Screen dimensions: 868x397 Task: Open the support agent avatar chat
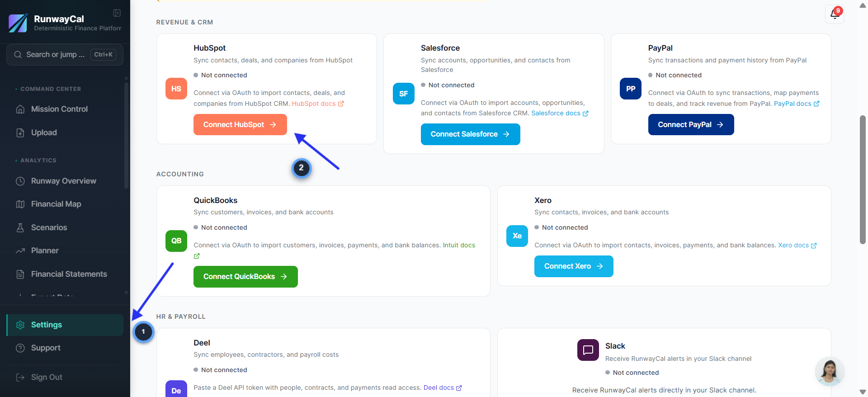[x=830, y=372]
